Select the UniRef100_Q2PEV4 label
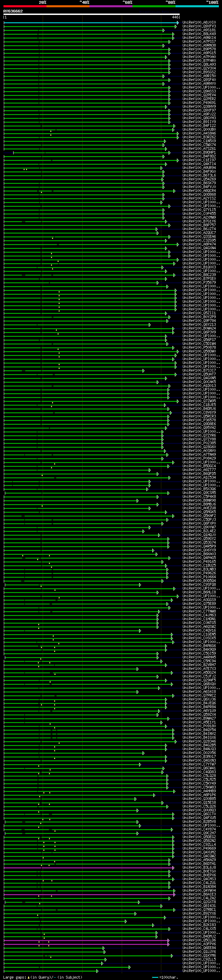Screen dimensions: 222x980 (199, 95)
